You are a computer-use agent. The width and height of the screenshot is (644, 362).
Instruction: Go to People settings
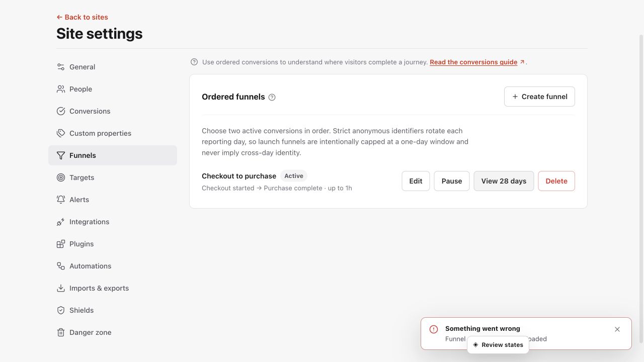(x=113, y=89)
